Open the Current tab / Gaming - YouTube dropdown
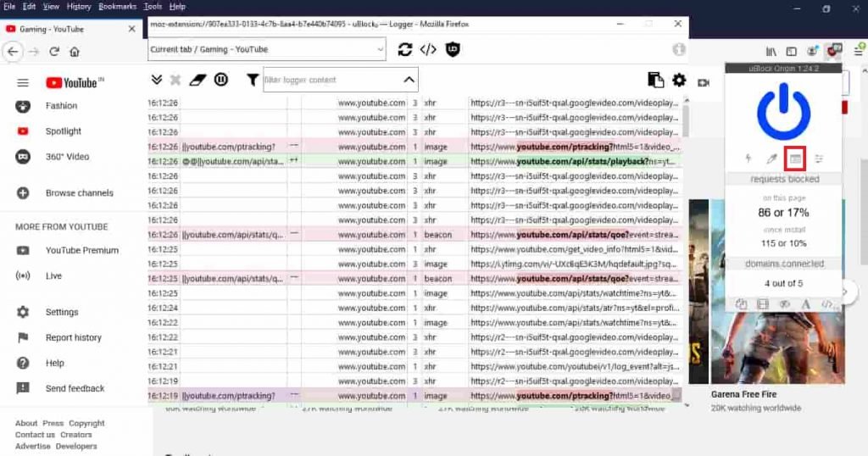 pos(267,49)
